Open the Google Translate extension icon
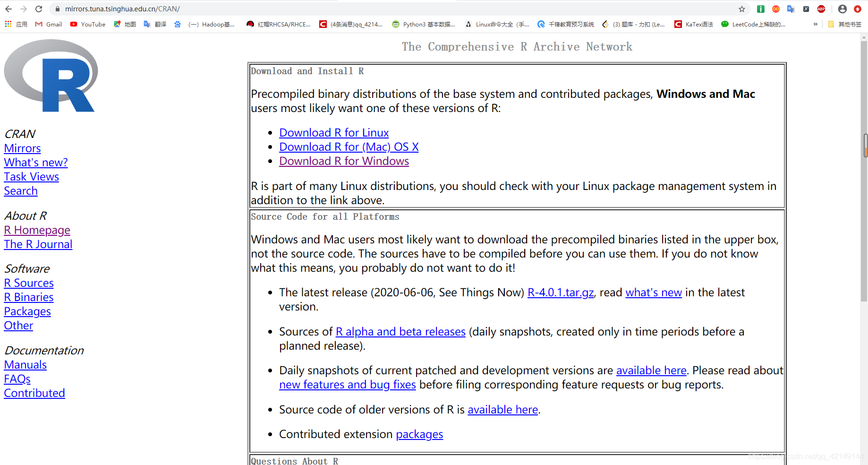Image resolution: width=868 pixels, height=465 pixels. click(x=791, y=9)
